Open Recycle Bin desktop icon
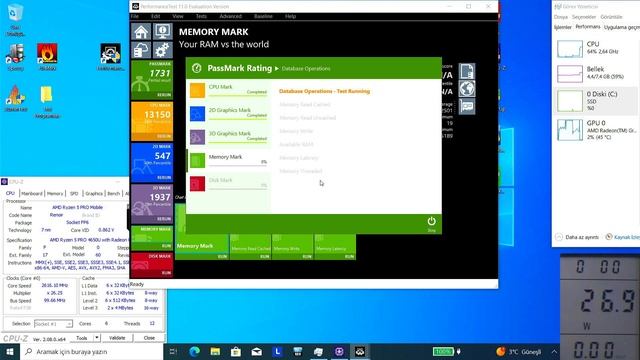640x360 pixels. (x=15, y=18)
